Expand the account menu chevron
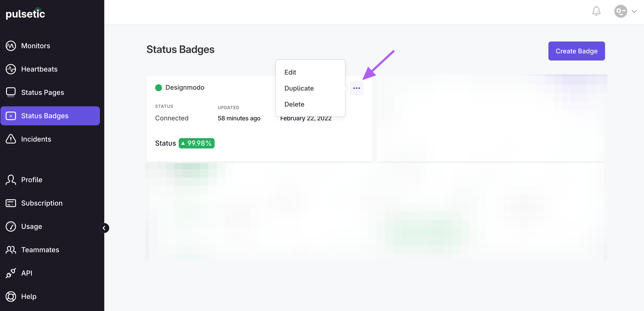The image size is (644, 311). pos(634,11)
